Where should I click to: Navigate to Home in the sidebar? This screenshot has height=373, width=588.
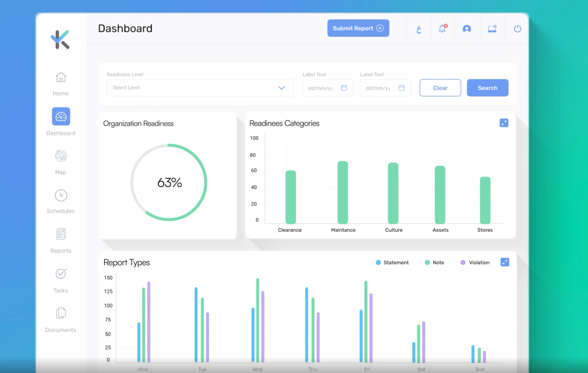tap(61, 83)
